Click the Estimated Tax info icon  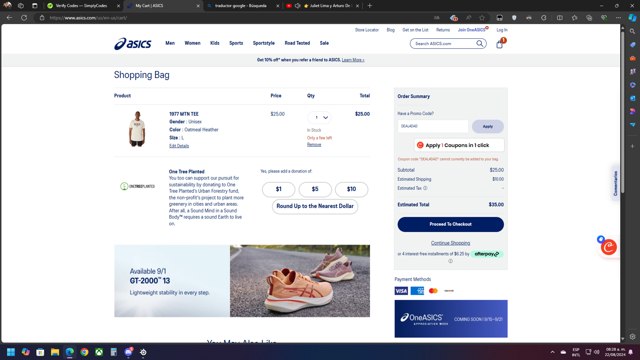tap(425, 188)
